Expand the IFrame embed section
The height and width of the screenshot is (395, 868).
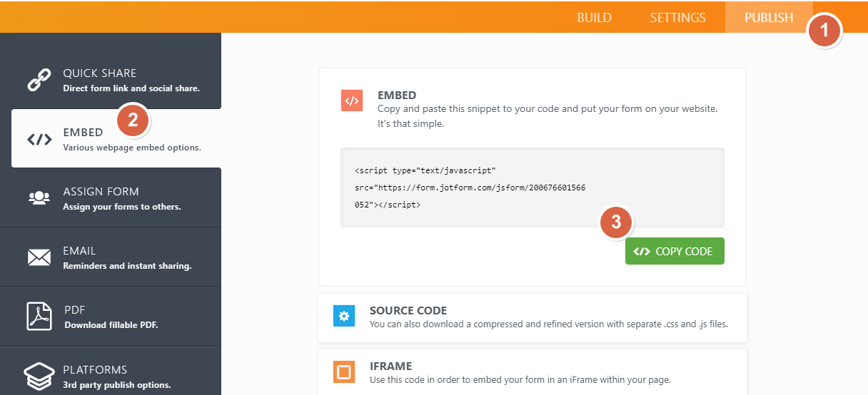(x=532, y=372)
